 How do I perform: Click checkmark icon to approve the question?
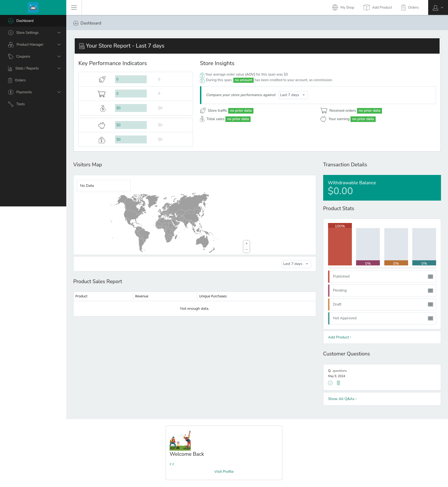pos(330,383)
